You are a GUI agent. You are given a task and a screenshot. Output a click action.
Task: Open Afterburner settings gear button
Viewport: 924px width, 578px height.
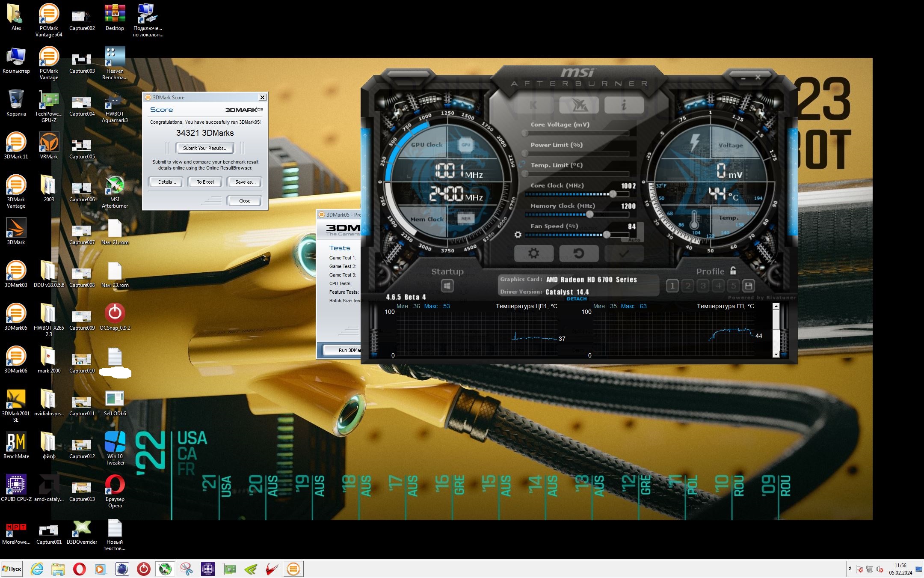click(533, 253)
